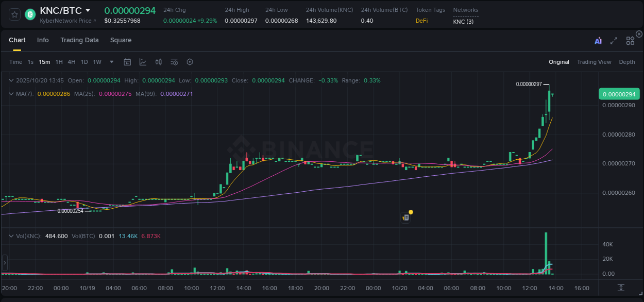Viewport: 644px width, 302px height.
Task: Switch to the Trading Data tab
Action: tap(79, 40)
